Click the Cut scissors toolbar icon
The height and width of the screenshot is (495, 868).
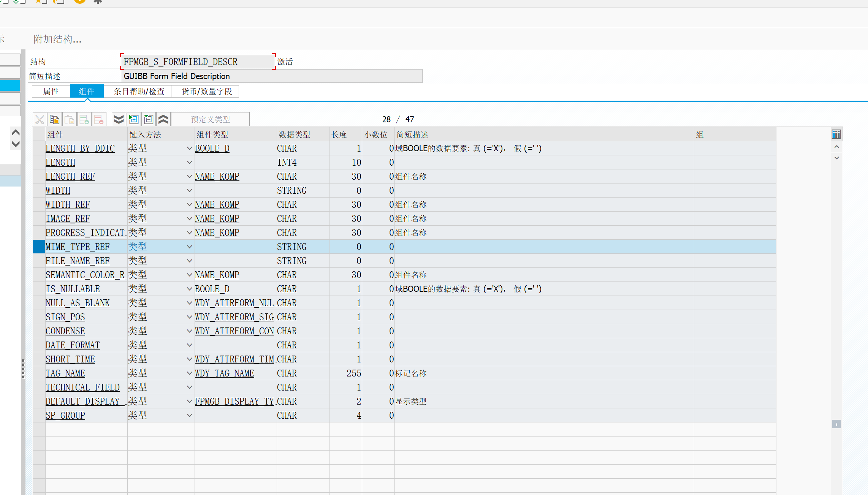pyautogui.click(x=40, y=120)
